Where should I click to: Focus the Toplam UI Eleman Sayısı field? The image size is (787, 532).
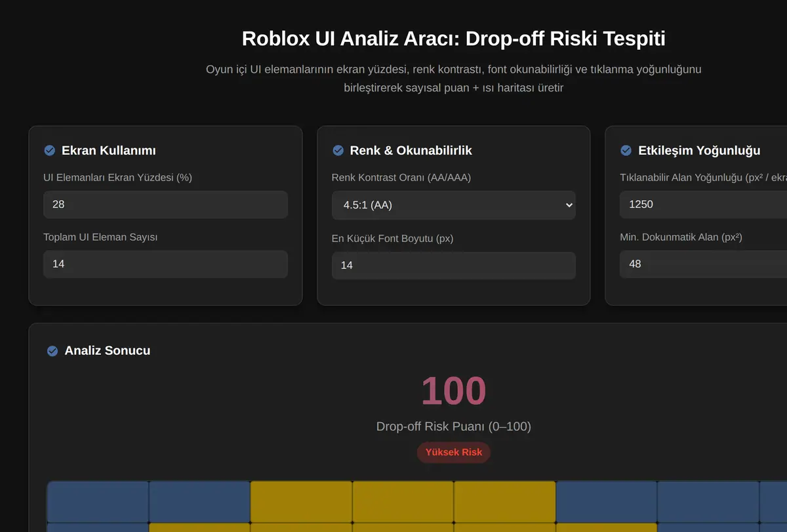tap(165, 264)
